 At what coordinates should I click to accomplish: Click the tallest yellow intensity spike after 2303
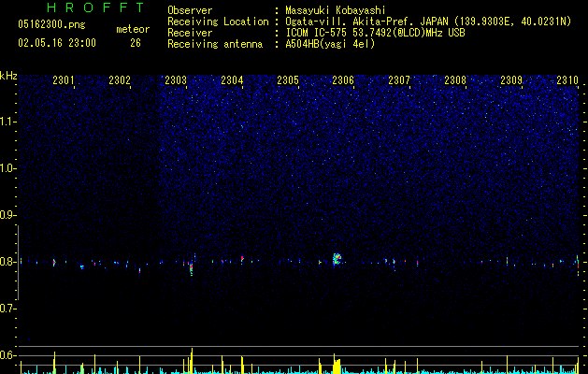coord(192,361)
